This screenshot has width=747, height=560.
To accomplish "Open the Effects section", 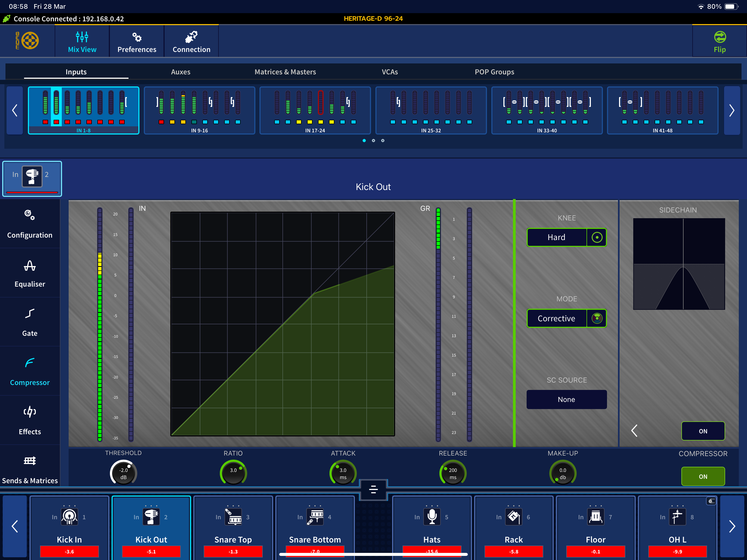I will (30, 421).
